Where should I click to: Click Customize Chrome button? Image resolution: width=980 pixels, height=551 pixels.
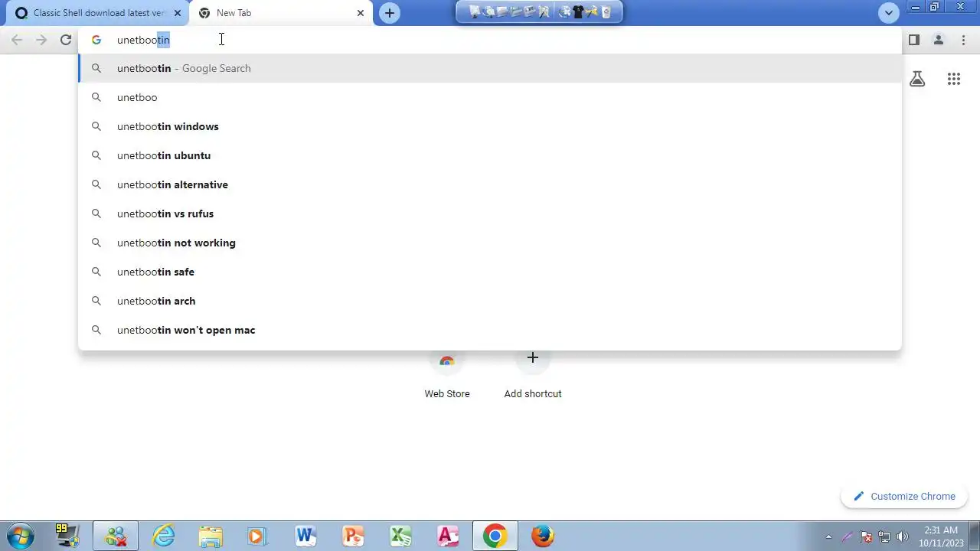904,496
